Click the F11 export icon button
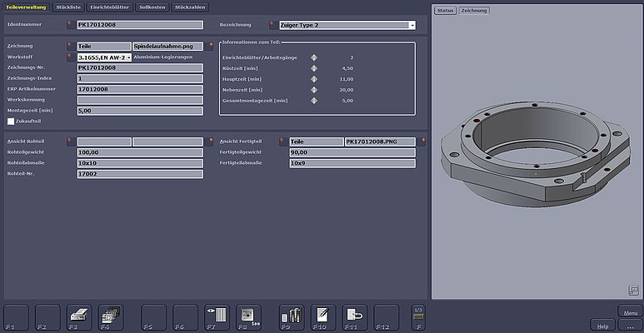Viewport: 644px width, 333px height. [354, 316]
